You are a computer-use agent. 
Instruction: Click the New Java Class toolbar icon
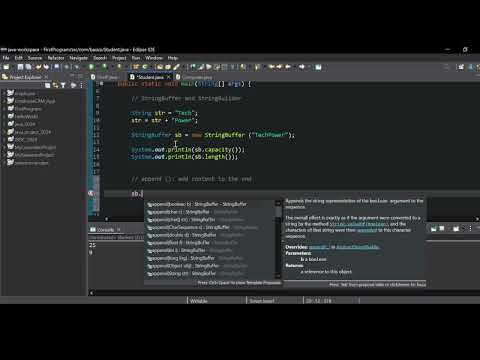point(145,67)
